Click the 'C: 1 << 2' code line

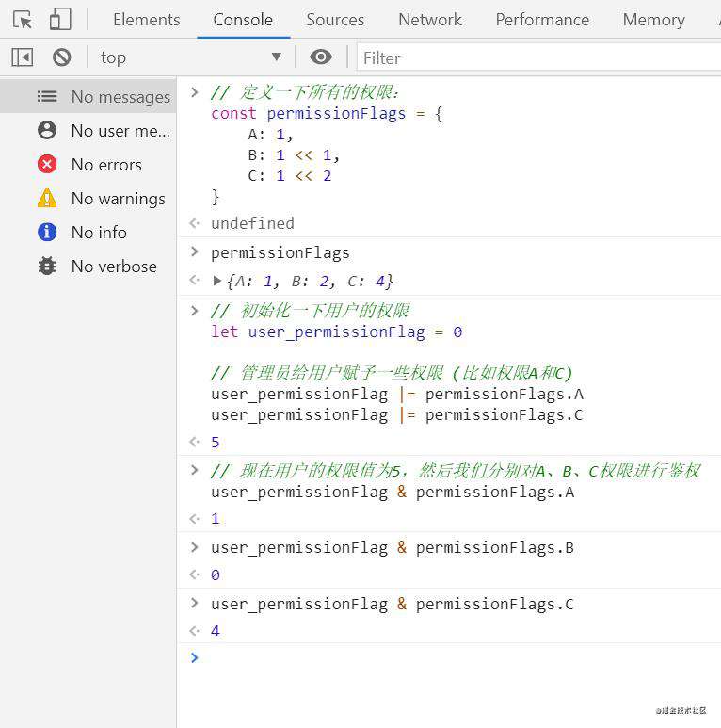[x=290, y=176]
